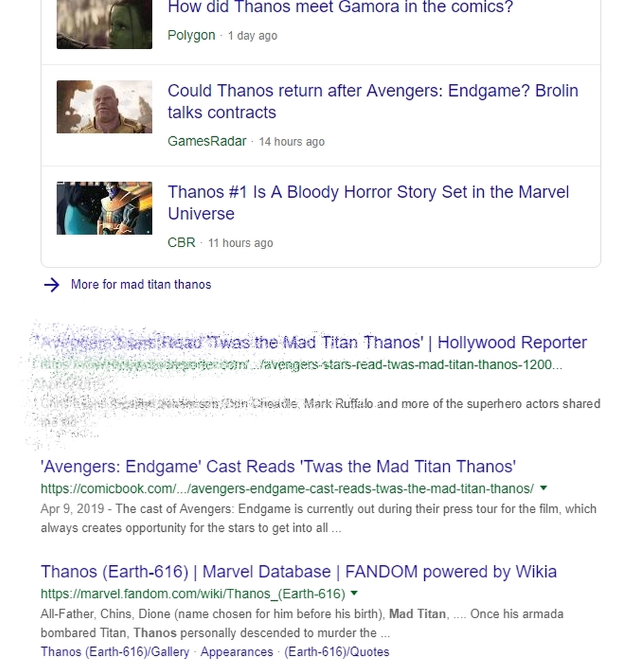
Task: Open 'Avengers: Endgame Cast Reads' comicbook.com result
Action: 278,466
